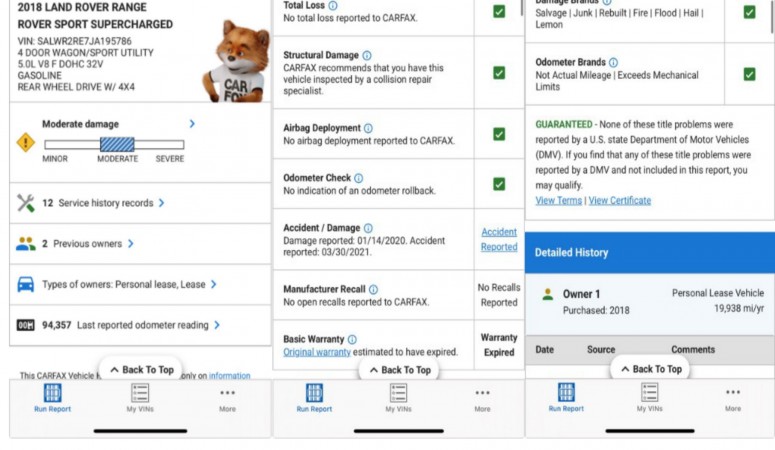Click the Comments column header
Viewport: 775px width, 450px height.
pos(693,350)
